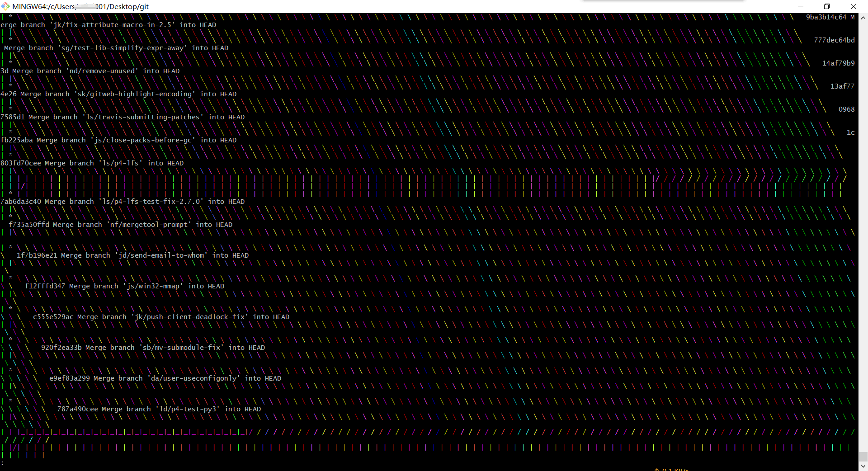Screen dimensions: 868x471
Task: Click commit hash c555e529ac
Action: [x=53, y=317]
